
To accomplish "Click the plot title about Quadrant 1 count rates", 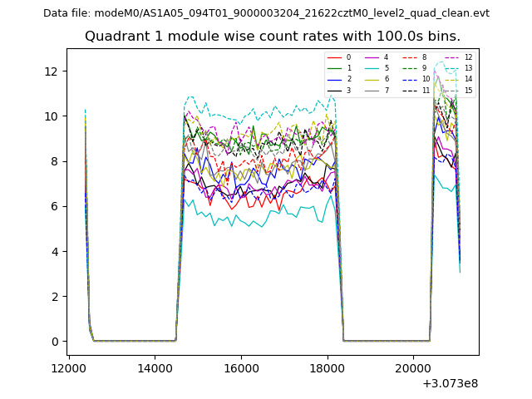I will 272,37.
